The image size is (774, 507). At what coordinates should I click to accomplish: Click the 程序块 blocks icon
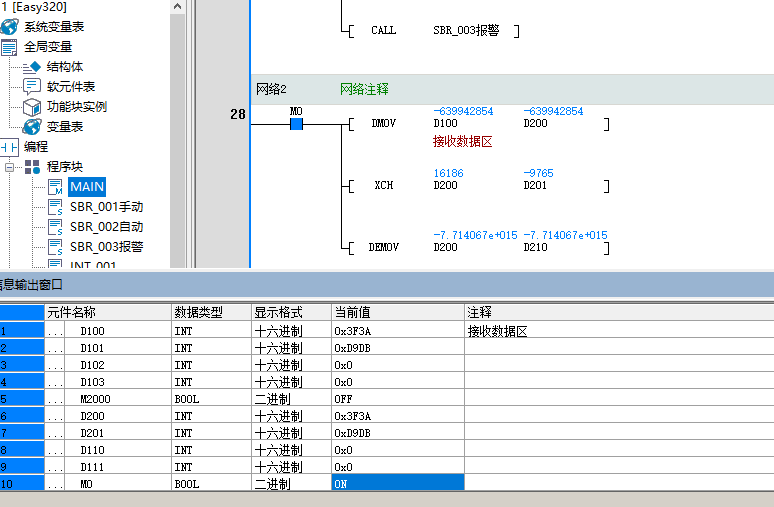tap(32, 167)
